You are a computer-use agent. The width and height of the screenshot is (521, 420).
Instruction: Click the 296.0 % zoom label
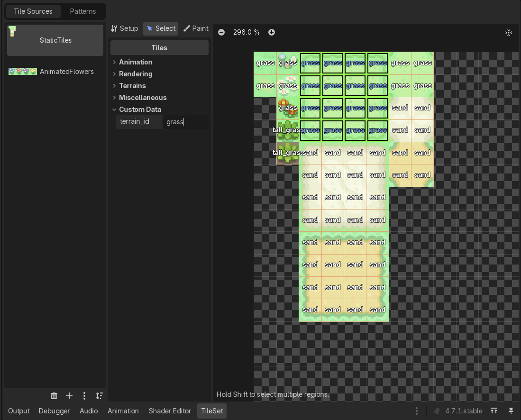point(246,32)
